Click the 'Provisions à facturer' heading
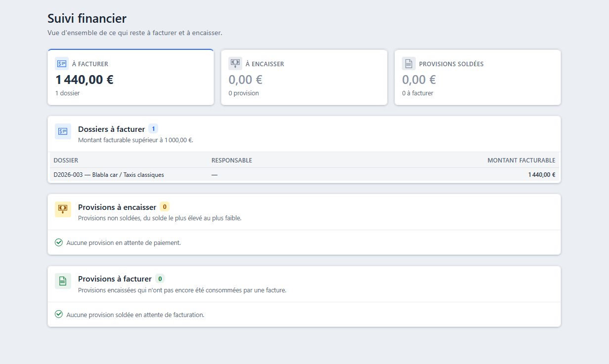 115,279
